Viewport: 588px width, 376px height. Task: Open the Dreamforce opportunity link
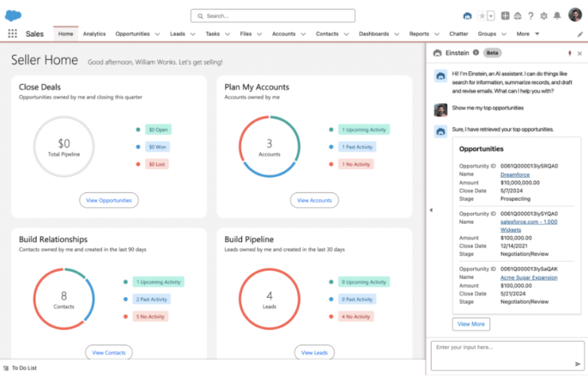517,175
